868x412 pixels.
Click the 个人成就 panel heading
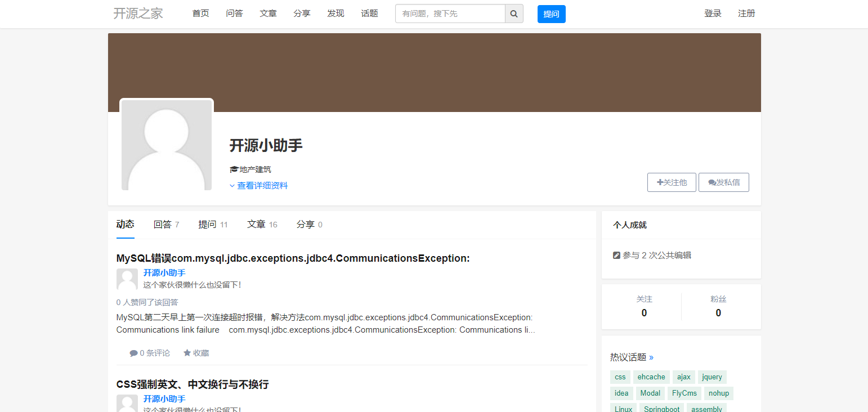pyautogui.click(x=630, y=225)
